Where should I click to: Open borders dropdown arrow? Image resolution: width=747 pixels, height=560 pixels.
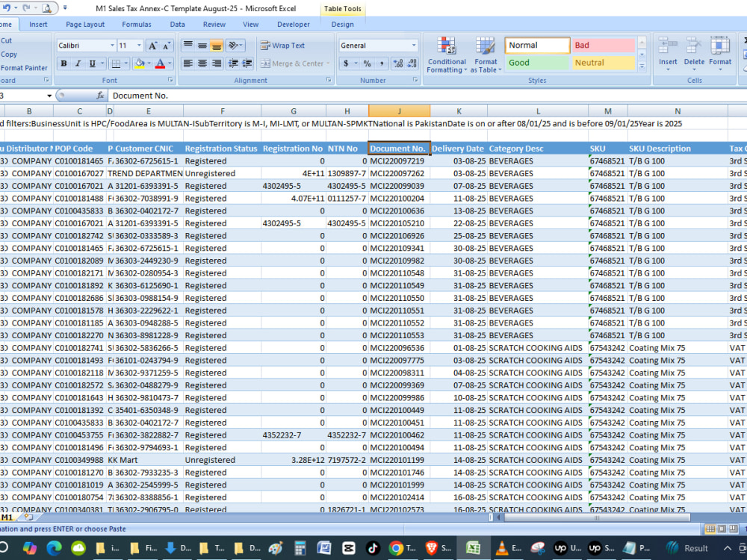(125, 63)
